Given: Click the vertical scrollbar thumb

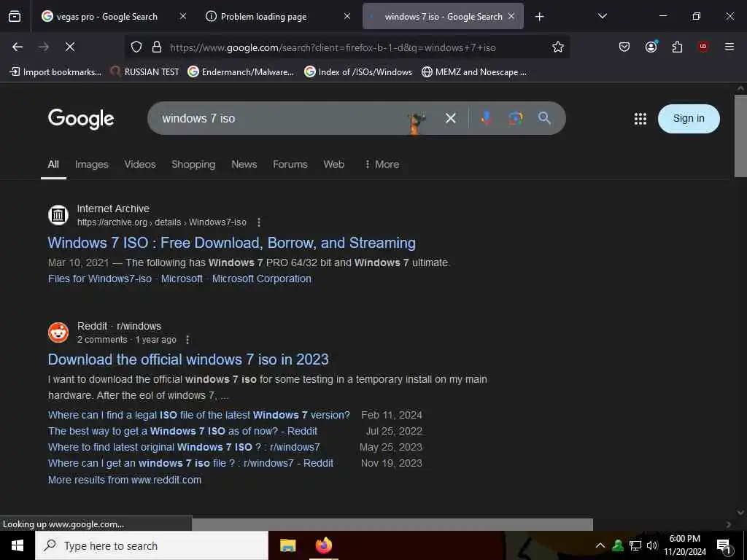Looking at the screenshot, I should (x=740, y=136).
